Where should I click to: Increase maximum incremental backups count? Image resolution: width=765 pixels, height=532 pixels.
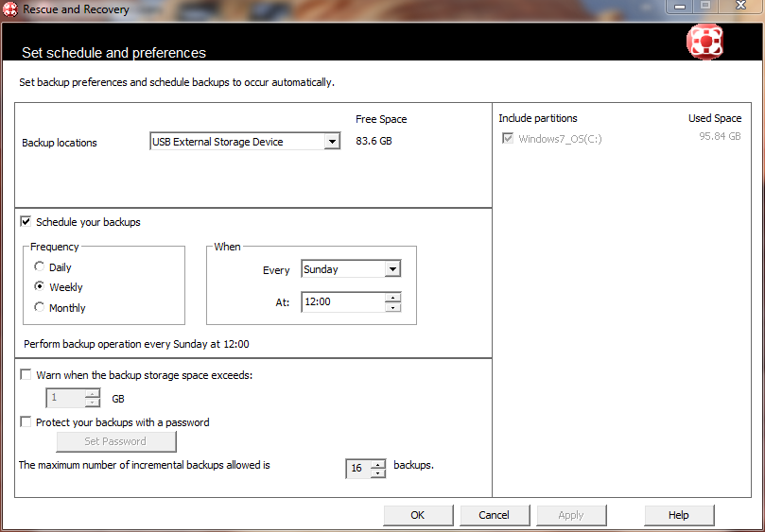[x=378, y=464]
